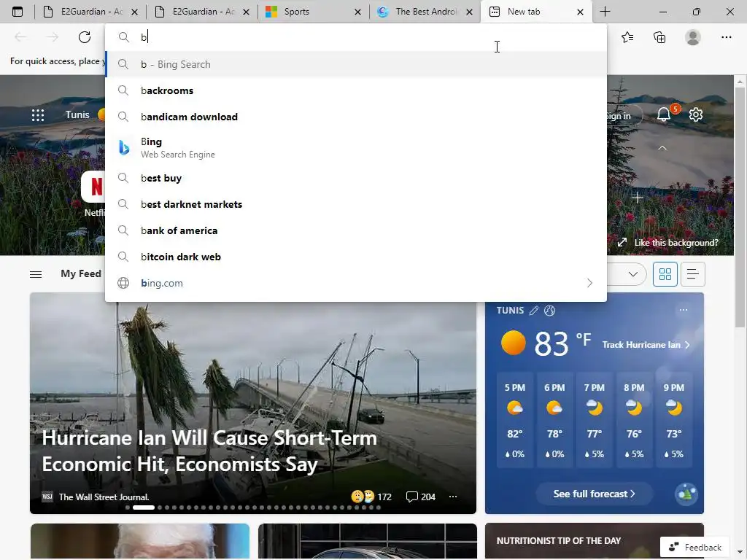This screenshot has height=560, width=747.
Task: Open the bing.com suggestion arrow
Action: [x=589, y=283]
